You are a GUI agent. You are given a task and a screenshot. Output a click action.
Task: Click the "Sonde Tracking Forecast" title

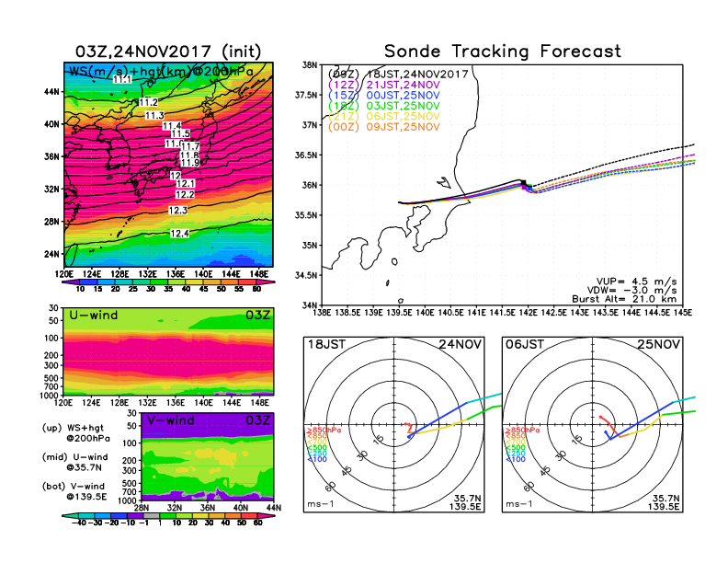[x=503, y=51]
